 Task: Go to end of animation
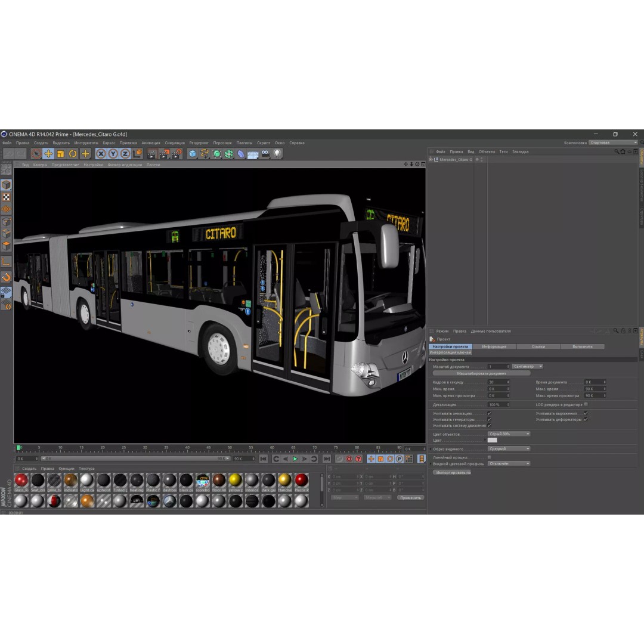(x=327, y=459)
